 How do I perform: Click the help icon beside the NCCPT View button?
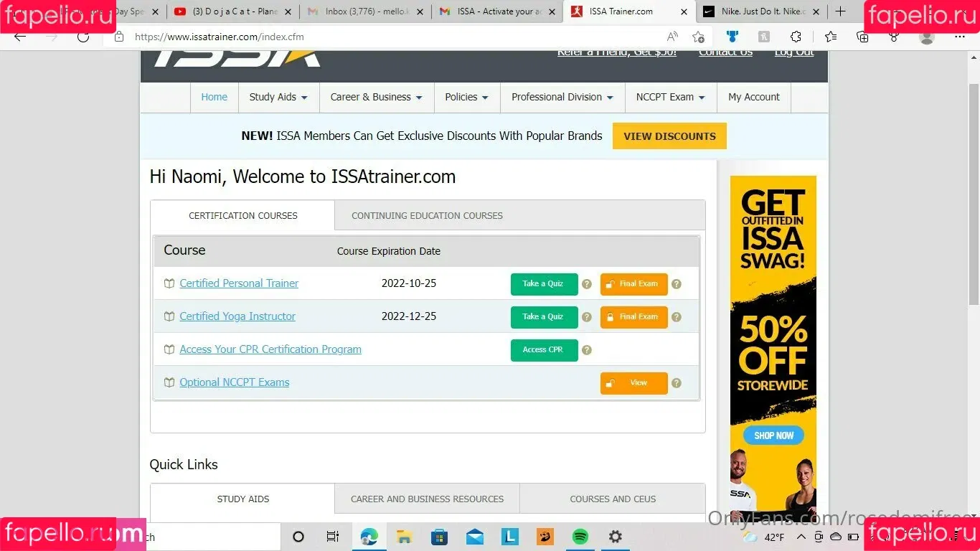click(x=677, y=383)
